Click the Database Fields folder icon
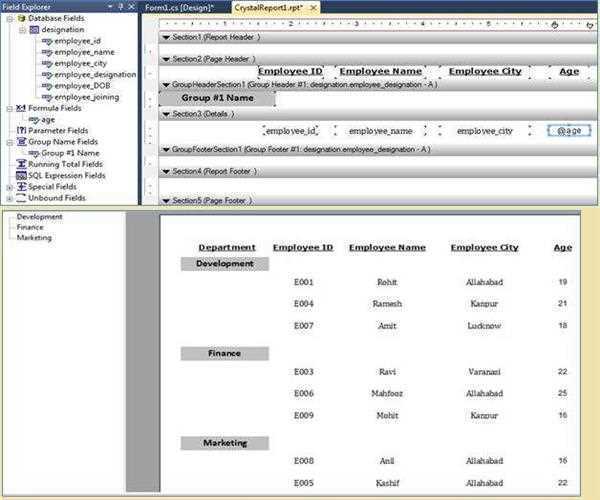 point(21,18)
